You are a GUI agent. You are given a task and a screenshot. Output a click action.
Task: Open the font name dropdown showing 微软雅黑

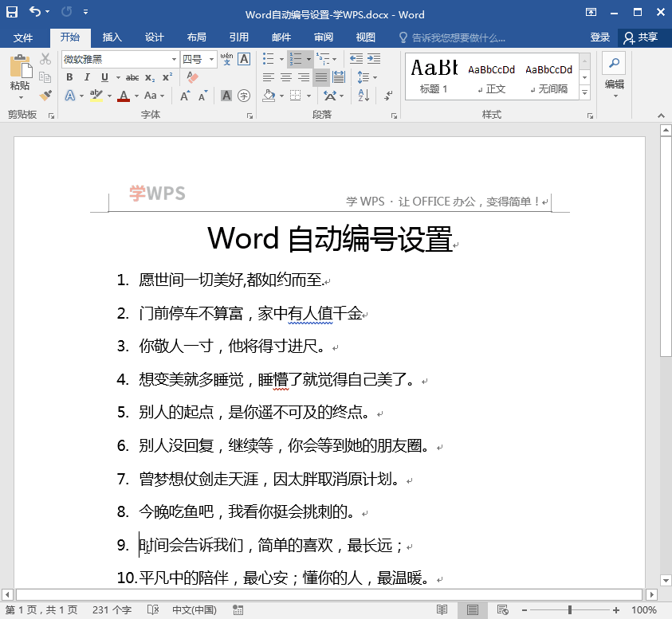pyautogui.click(x=175, y=58)
